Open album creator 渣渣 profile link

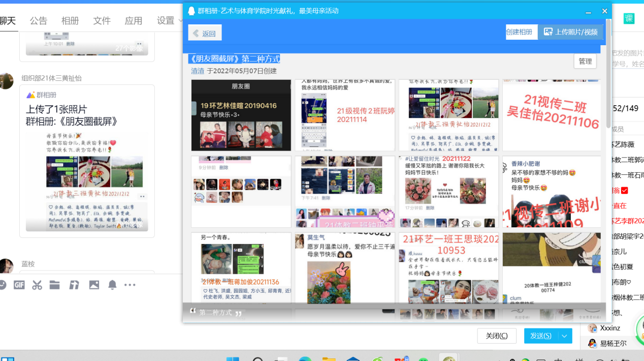(198, 71)
